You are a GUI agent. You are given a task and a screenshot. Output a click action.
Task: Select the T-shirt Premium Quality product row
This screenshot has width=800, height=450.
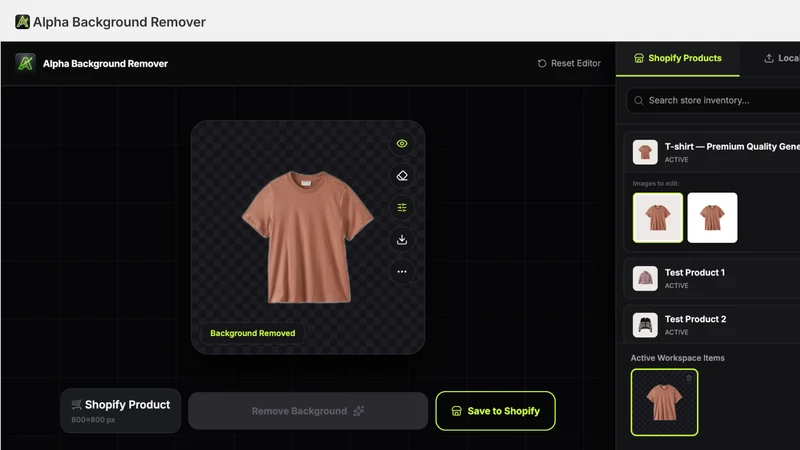[712, 152]
